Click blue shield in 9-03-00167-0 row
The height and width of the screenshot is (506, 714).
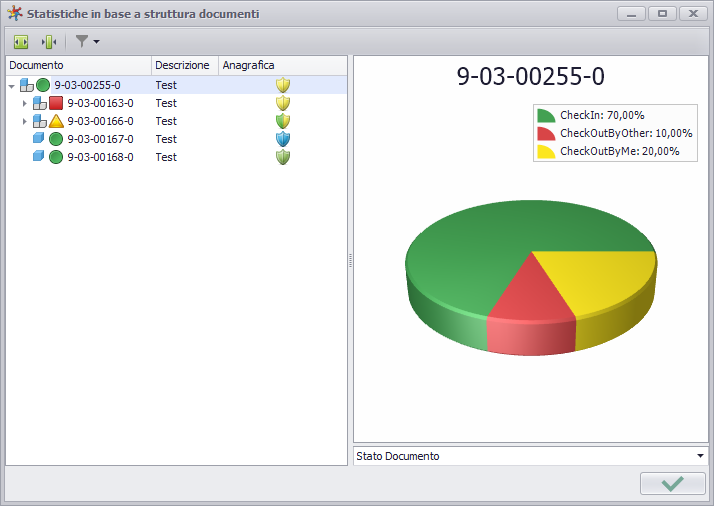pos(283,139)
